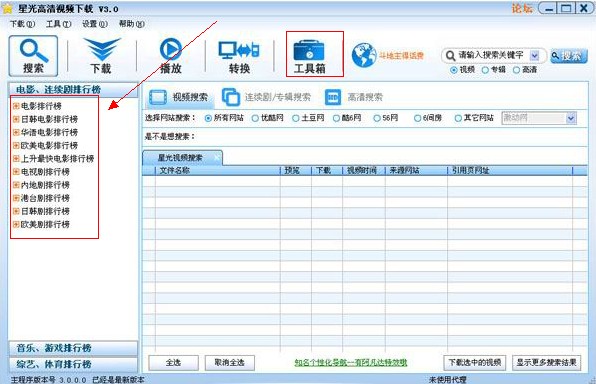Open the 转换 converter toolbar icon
The width and height of the screenshot is (596, 384).
[x=239, y=57]
